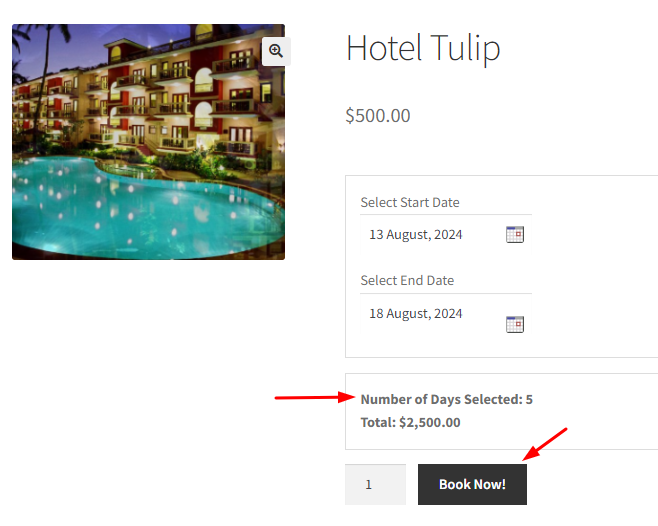Click the $500.00 price text
The image size is (658, 526).
[x=378, y=115]
